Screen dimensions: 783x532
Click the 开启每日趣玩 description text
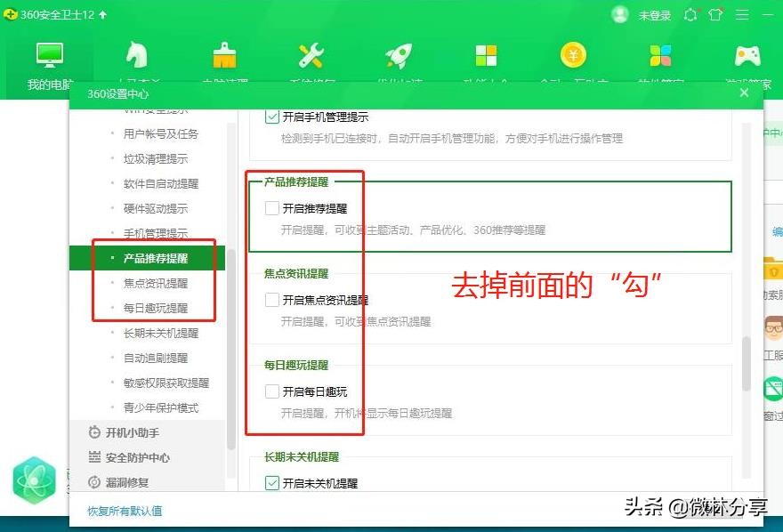coord(366,413)
